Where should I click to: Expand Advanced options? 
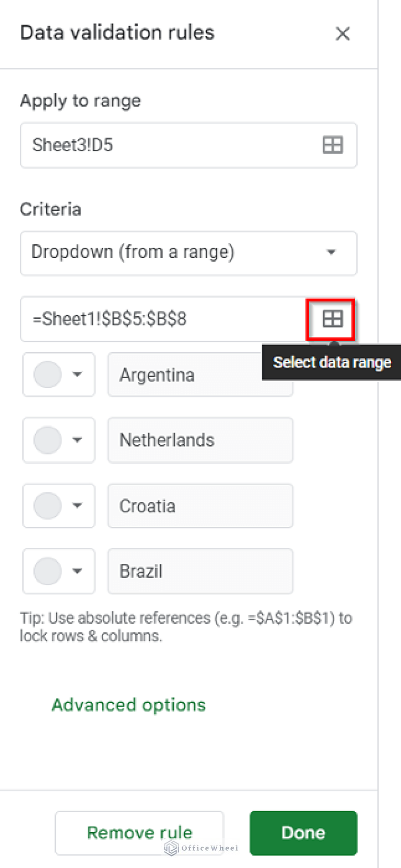tap(128, 705)
